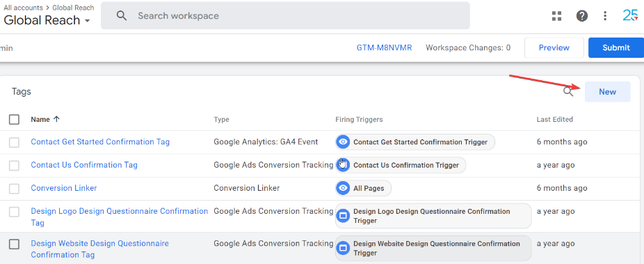The image size is (644, 264).
Task: Click the Design Logo Design Questionnaire trigger chip
Action: (x=433, y=215)
